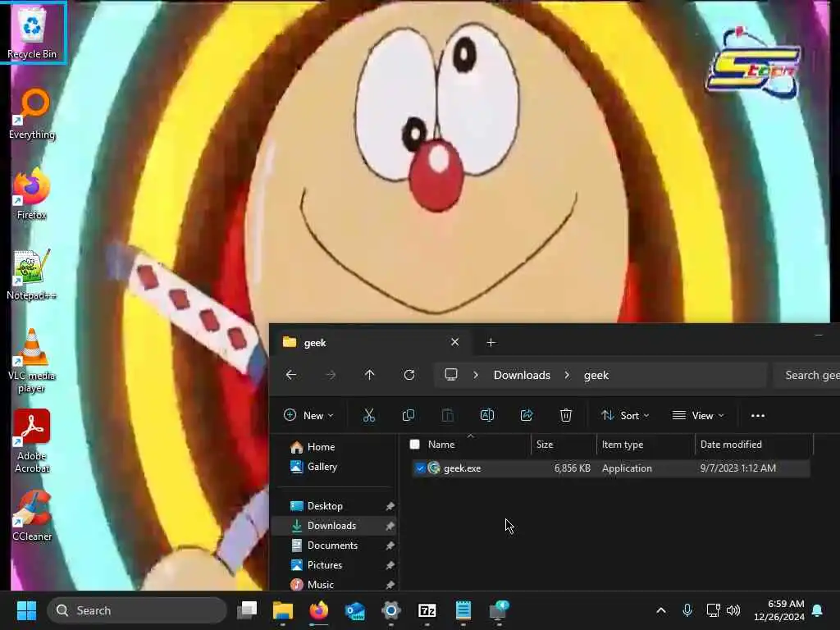Open the Windows Start menu

point(26,610)
